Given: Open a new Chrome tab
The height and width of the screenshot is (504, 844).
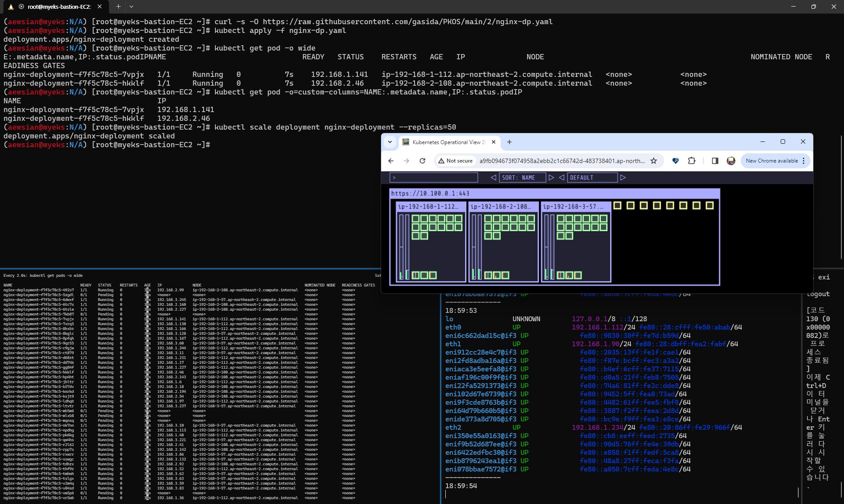Looking at the screenshot, I should click(509, 142).
